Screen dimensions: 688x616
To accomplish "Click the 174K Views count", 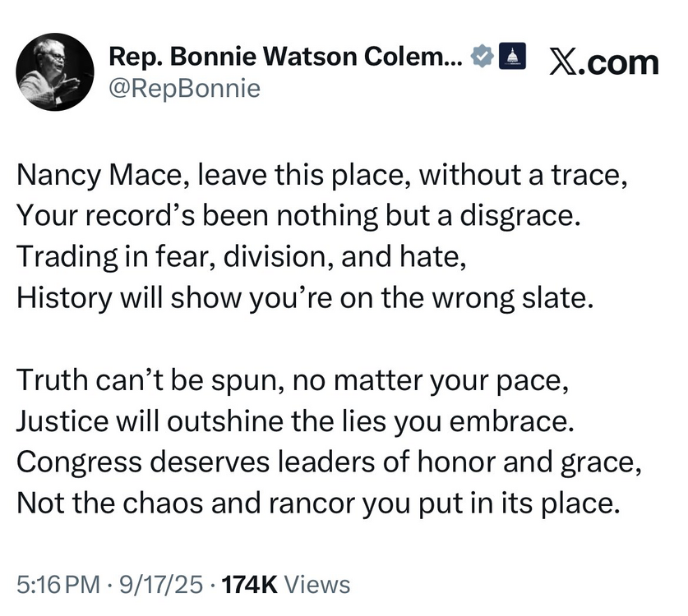I will (x=287, y=585).
